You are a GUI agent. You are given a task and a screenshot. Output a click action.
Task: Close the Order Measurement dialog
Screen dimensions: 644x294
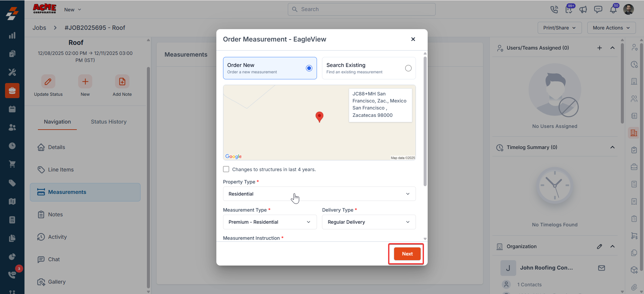413,39
